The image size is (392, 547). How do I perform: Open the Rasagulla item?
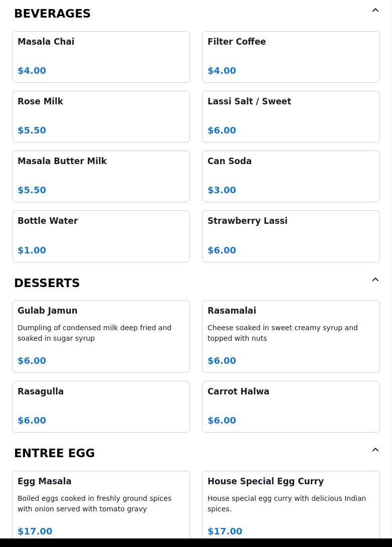(x=101, y=406)
